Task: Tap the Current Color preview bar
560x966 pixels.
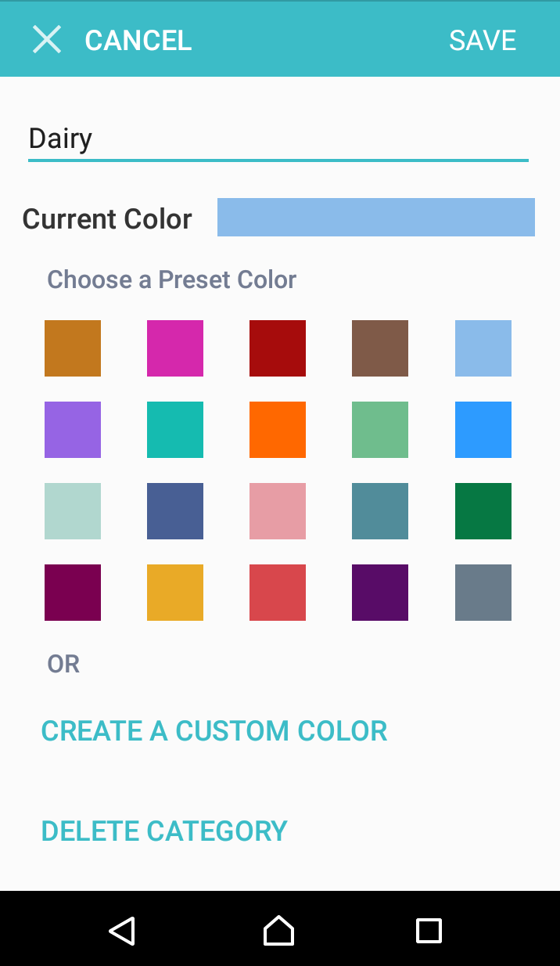Action: point(376,217)
